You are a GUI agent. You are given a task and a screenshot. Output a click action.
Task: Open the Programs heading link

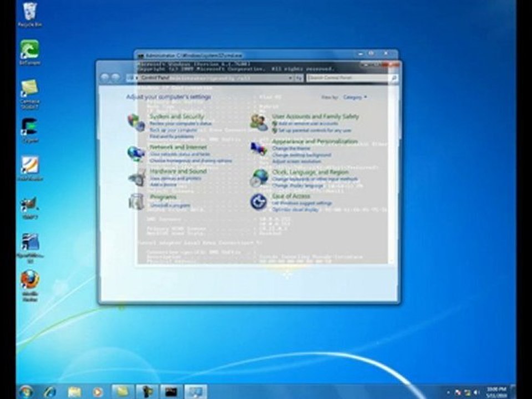(163, 197)
